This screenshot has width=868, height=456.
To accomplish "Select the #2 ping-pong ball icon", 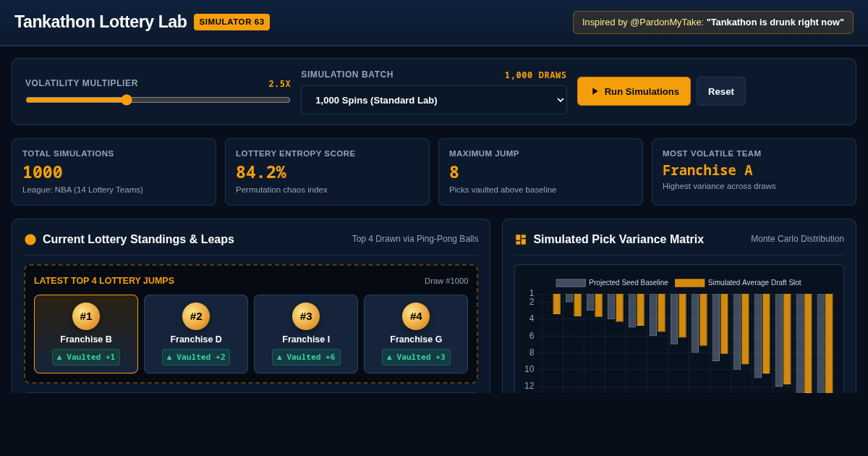I will point(196,316).
